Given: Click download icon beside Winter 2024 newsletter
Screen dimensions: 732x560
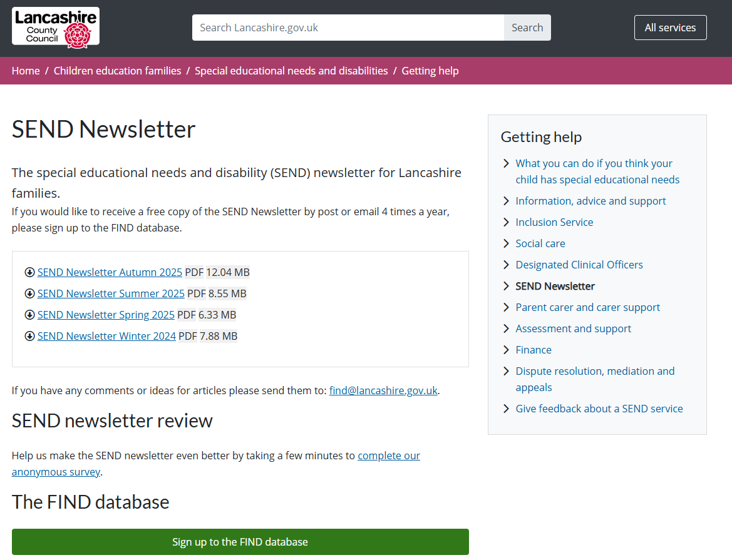Looking at the screenshot, I should 29,336.
